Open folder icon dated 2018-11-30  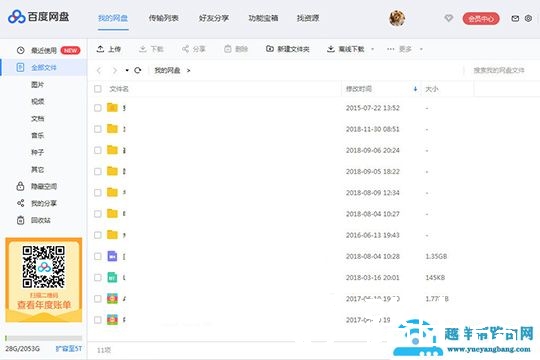(x=112, y=128)
